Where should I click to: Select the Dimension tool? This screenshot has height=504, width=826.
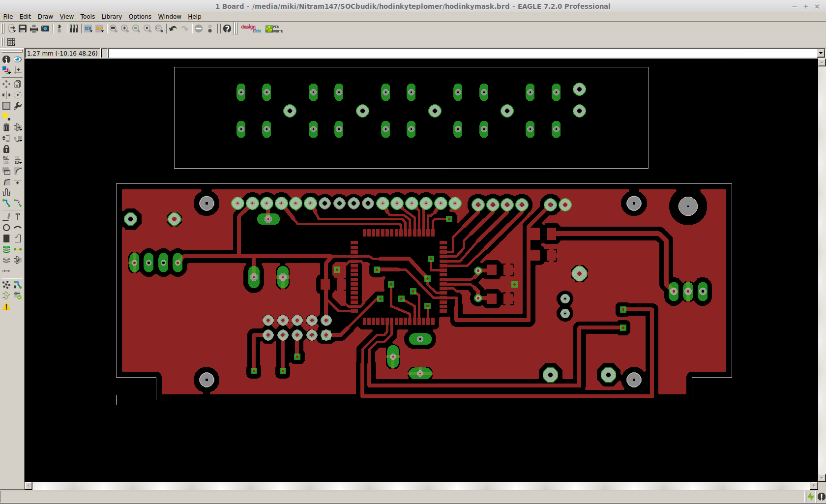(x=6, y=271)
